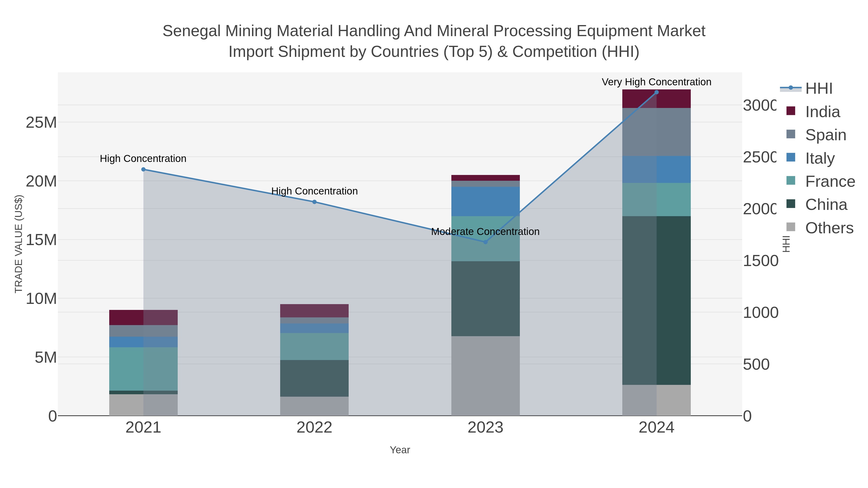The image size is (868, 488).
Task: Select the Spain segment of the 2021 bar
Action: 143,331
